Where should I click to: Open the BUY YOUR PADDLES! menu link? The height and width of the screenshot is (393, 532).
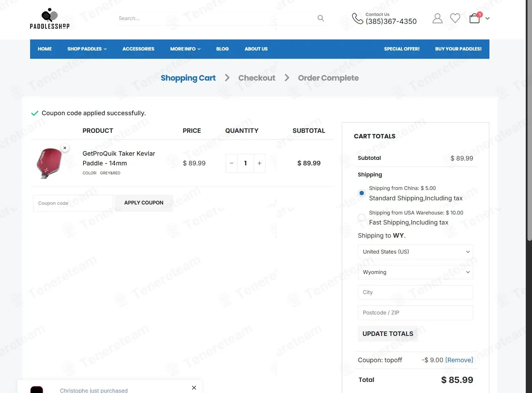click(458, 49)
